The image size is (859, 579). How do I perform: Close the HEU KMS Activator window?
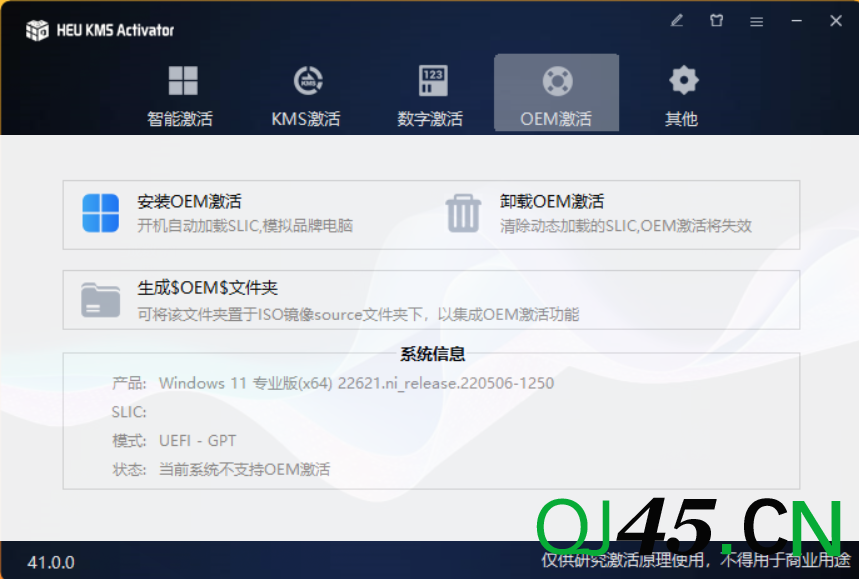[x=836, y=21]
